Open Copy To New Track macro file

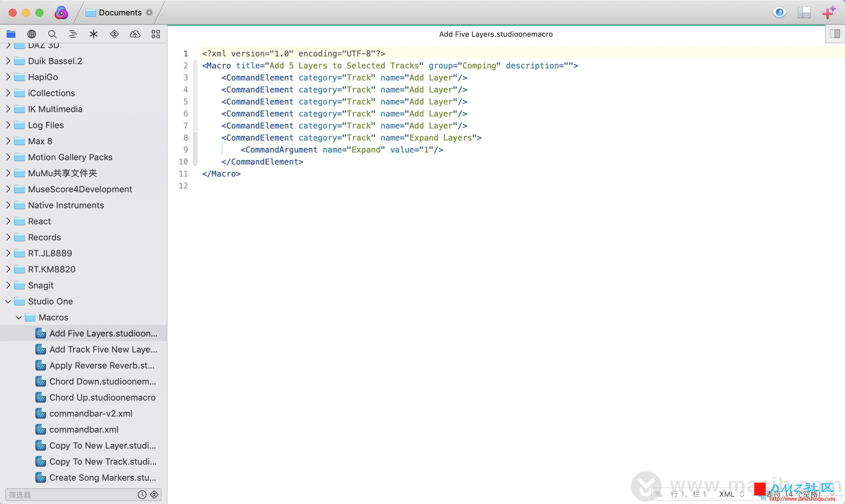[83, 461]
